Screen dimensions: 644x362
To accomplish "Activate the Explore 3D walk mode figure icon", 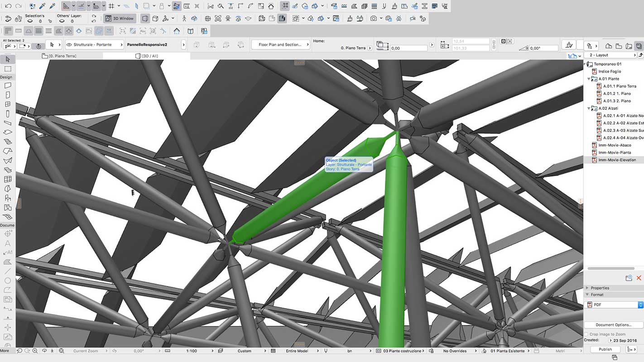I will (x=185, y=18).
